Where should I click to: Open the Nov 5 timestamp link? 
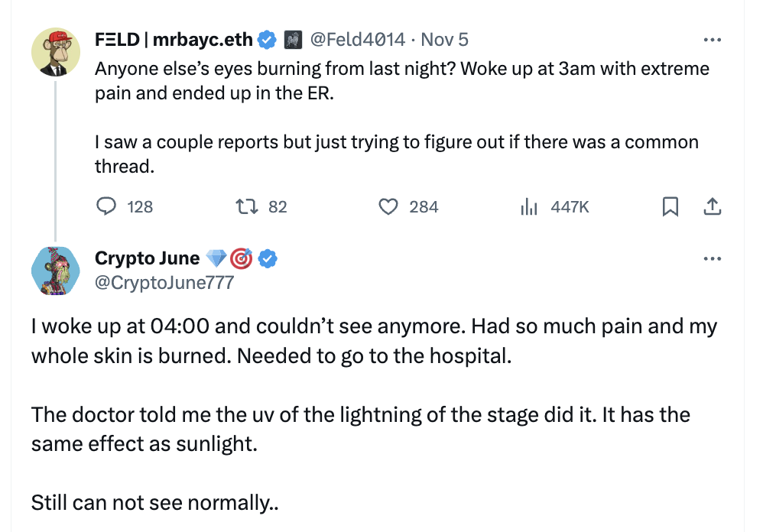coord(445,39)
